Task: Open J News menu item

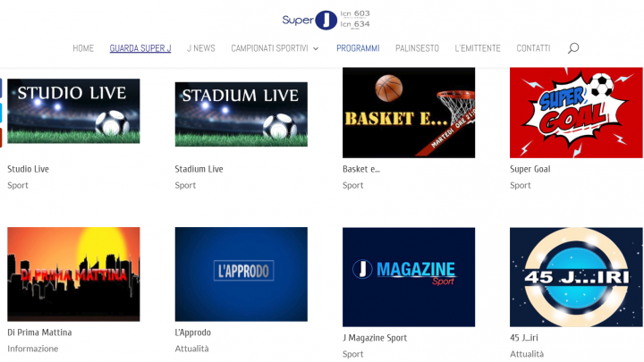Action: (201, 48)
